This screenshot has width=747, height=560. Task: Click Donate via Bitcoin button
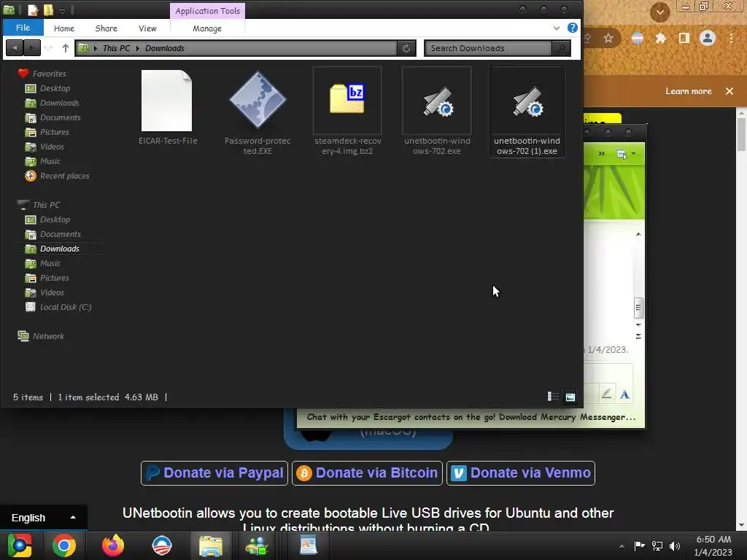[x=367, y=472]
